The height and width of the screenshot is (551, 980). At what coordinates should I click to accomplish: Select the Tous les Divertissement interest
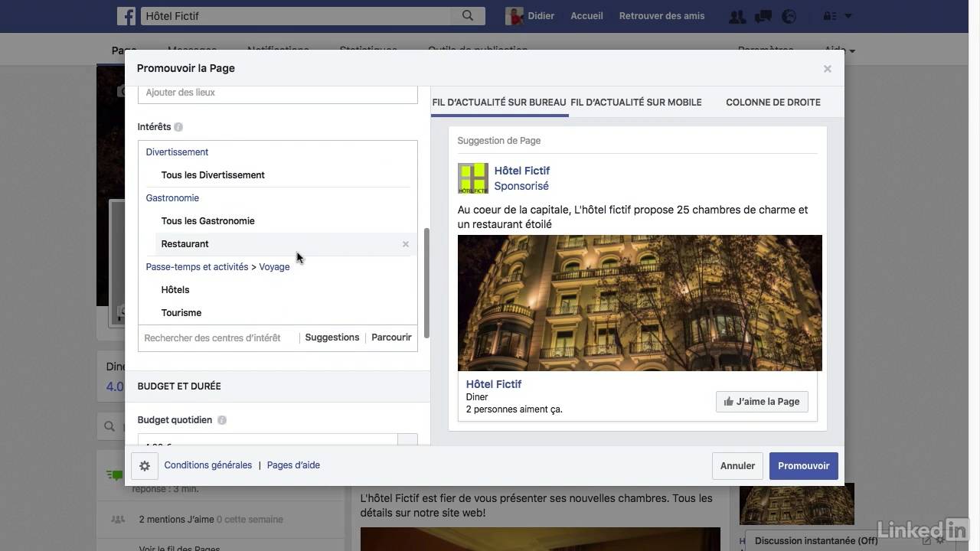(x=213, y=175)
